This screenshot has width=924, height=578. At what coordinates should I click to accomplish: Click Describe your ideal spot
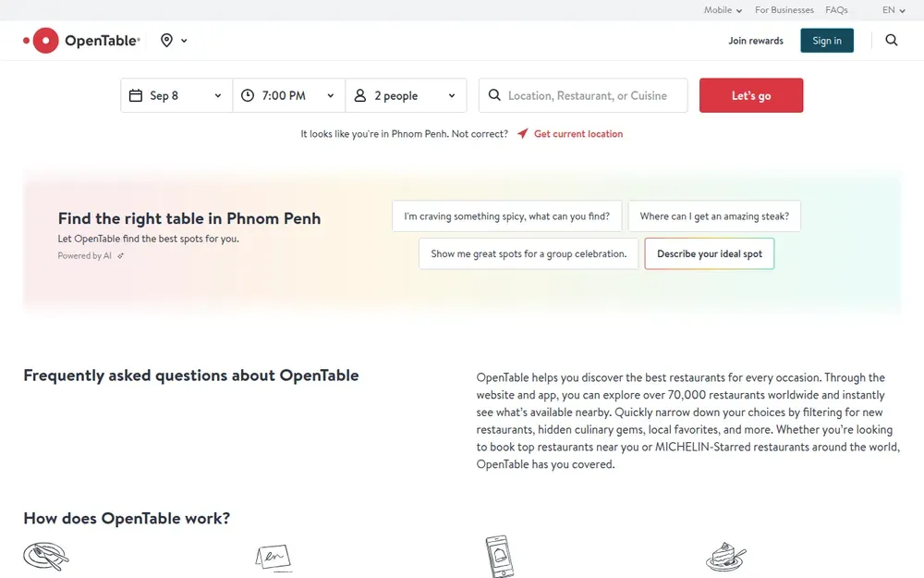pyautogui.click(x=710, y=253)
